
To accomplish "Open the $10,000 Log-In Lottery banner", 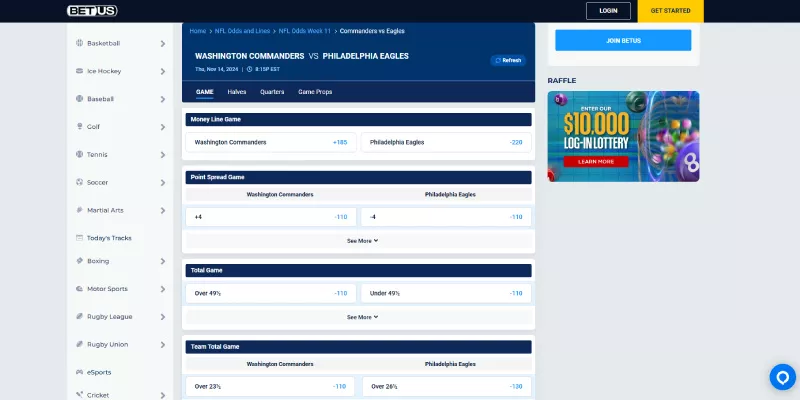I will click(623, 136).
